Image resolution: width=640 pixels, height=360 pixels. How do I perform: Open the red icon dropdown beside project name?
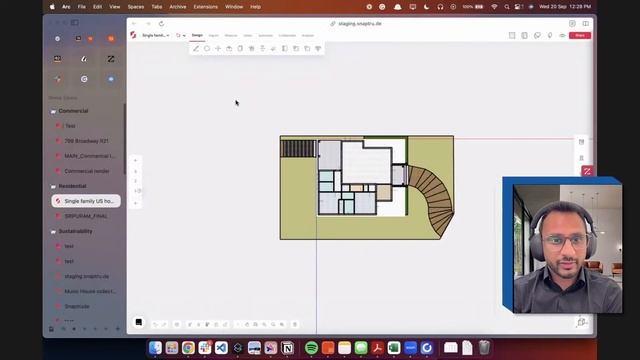tap(180, 36)
